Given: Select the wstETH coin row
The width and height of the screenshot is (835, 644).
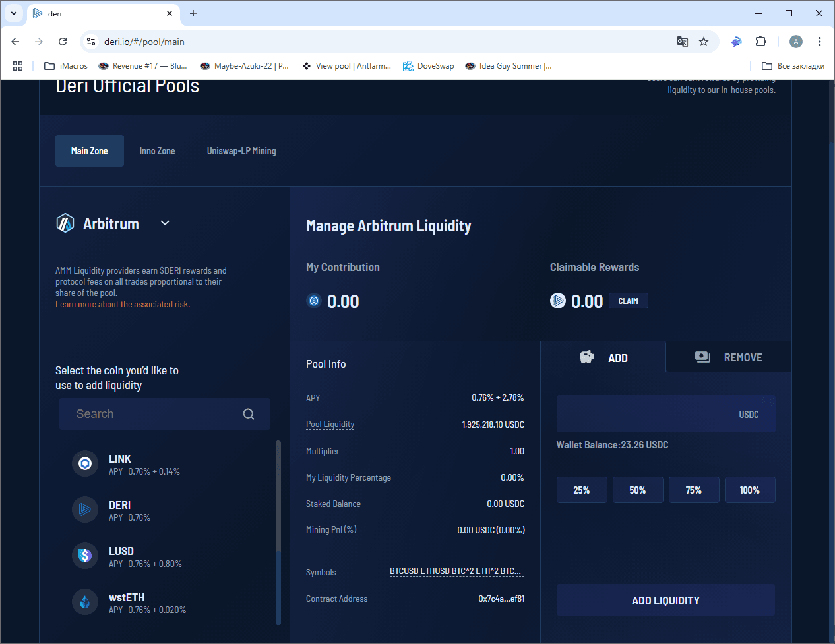Looking at the screenshot, I should click(x=165, y=602).
